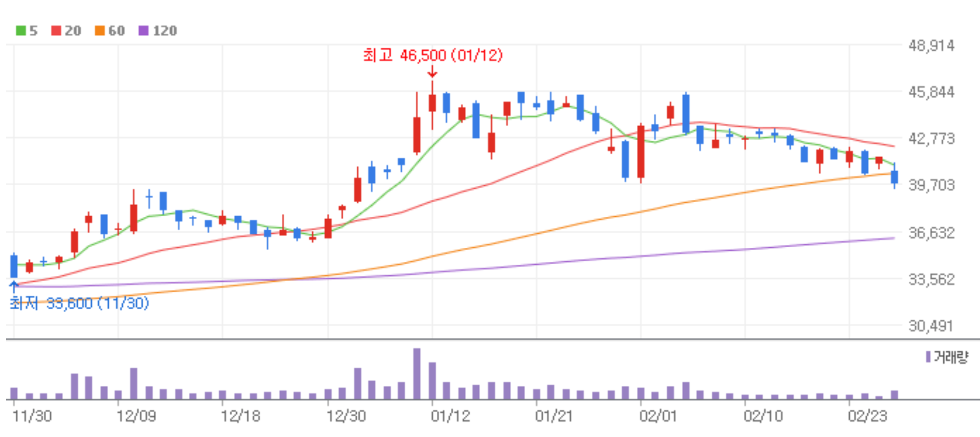Click the last blue candlestick at the chart's right end

(894, 177)
